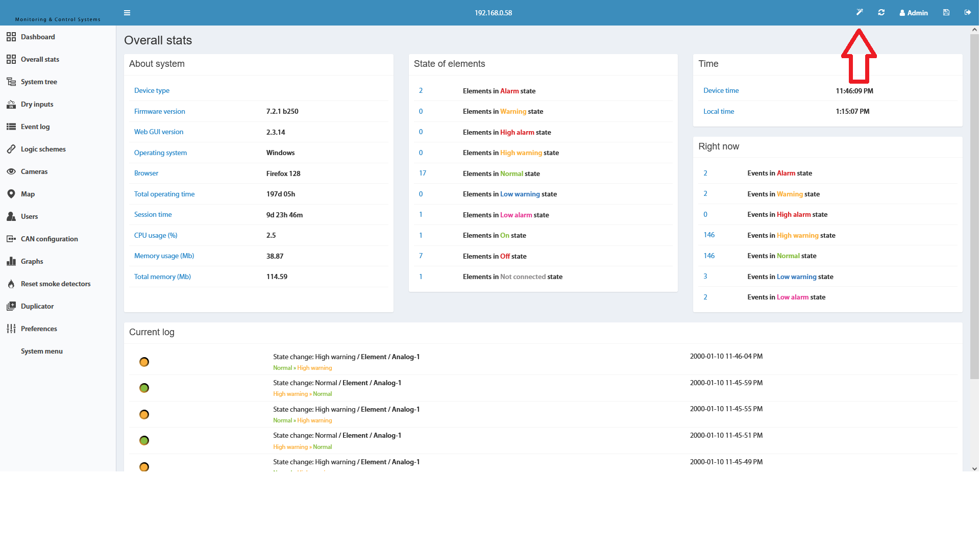Open System menu in sidebar
The image size is (980, 551).
(x=42, y=351)
